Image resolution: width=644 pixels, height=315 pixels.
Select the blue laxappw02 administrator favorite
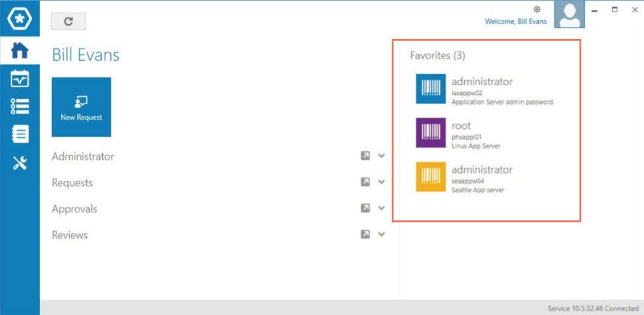click(431, 89)
